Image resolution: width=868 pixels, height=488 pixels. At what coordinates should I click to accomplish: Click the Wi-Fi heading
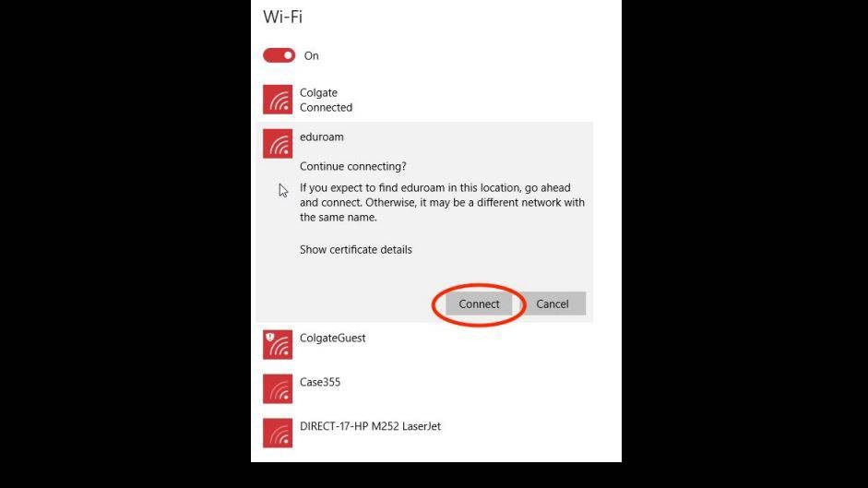[283, 17]
